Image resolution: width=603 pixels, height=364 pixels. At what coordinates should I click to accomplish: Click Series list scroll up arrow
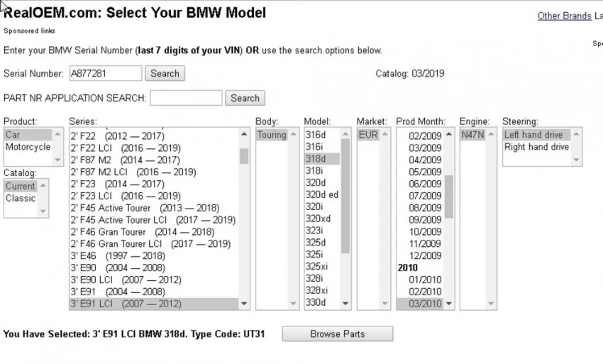(244, 134)
